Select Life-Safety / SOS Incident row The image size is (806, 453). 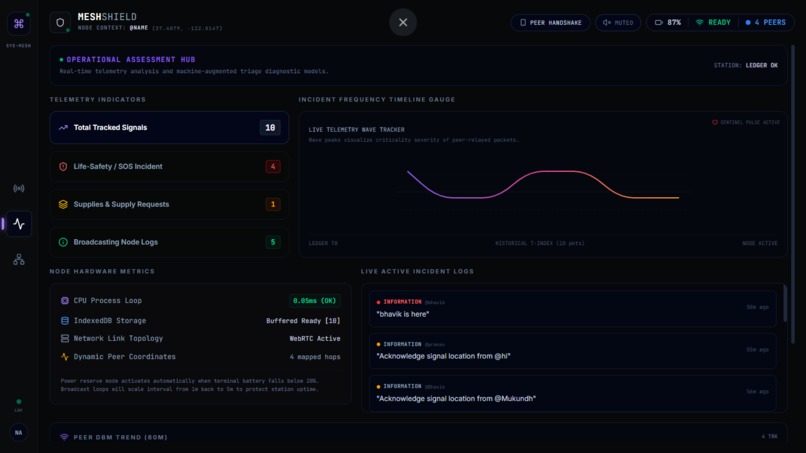[169, 167]
